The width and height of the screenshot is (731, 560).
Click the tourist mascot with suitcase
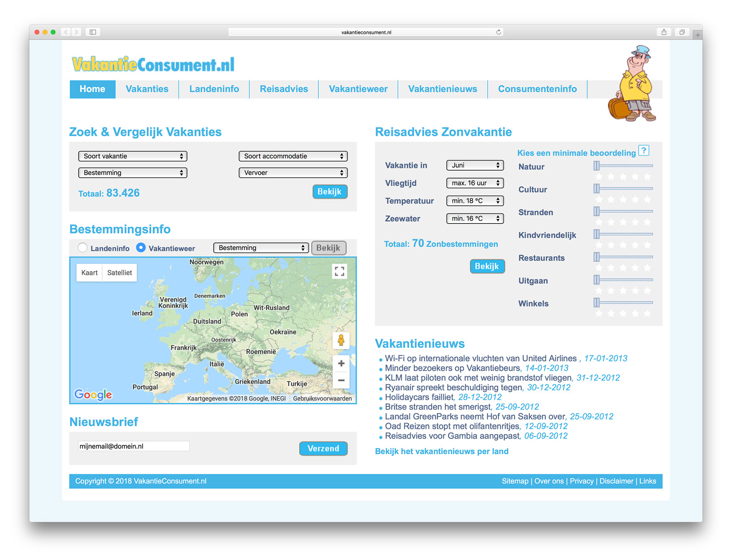pos(632,83)
